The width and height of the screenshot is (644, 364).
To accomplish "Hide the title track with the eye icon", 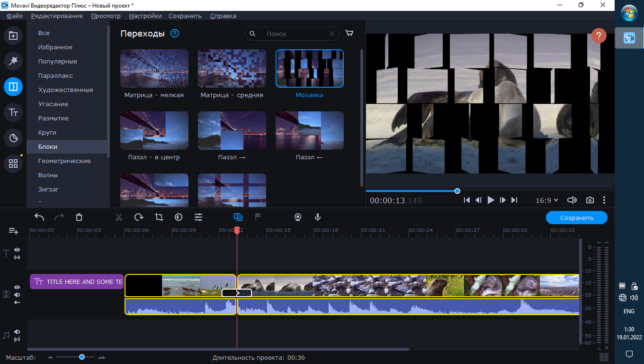I will (x=17, y=249).
